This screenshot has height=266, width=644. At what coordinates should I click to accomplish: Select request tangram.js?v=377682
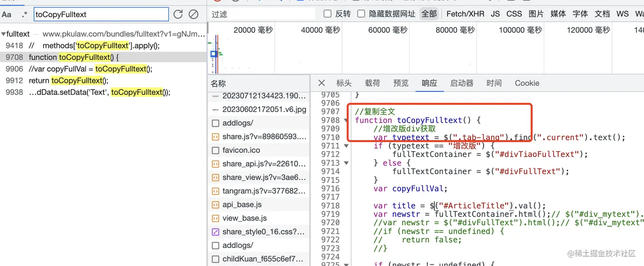(259, 191)
